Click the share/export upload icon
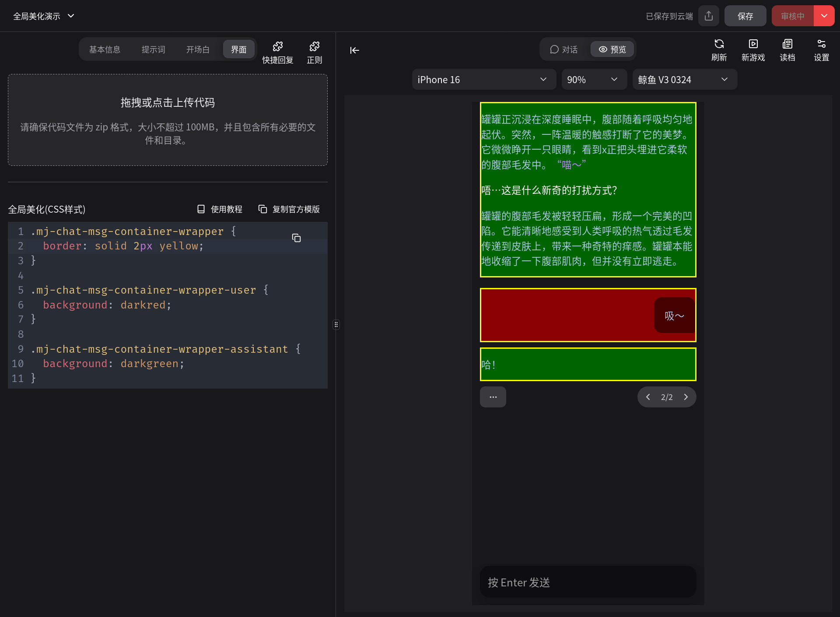The height and width of the screenshot is (617, 840). tap(709, 16)
